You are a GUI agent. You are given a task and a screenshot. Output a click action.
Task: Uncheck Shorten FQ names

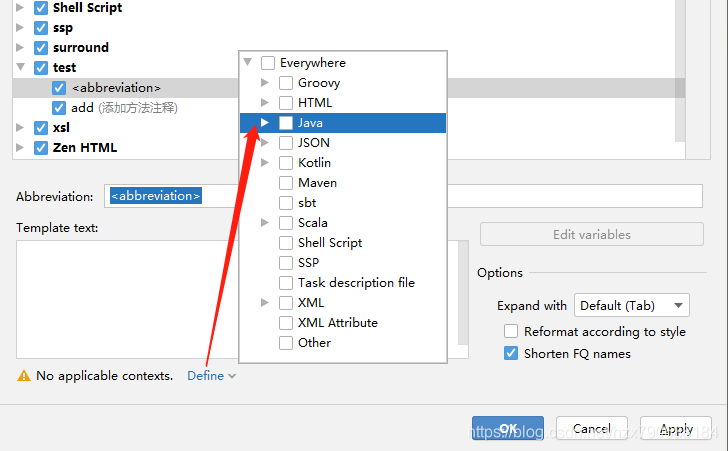(x=511, y=353)
